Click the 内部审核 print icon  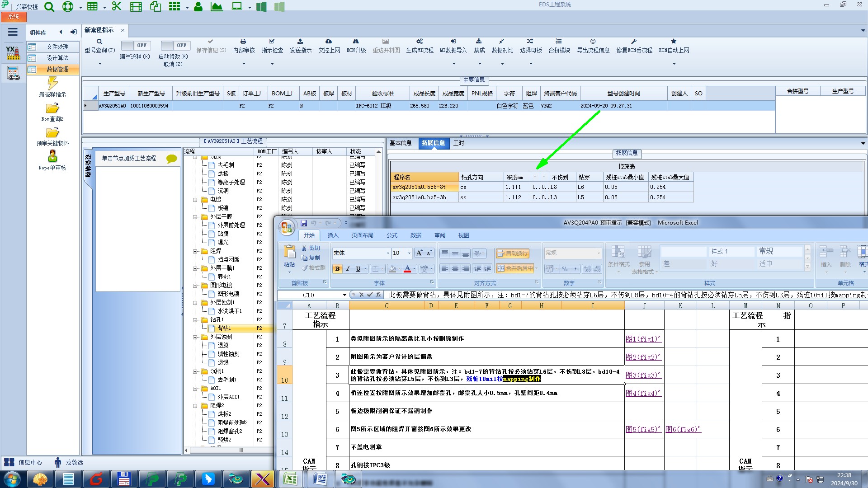[x=243, y=42]
